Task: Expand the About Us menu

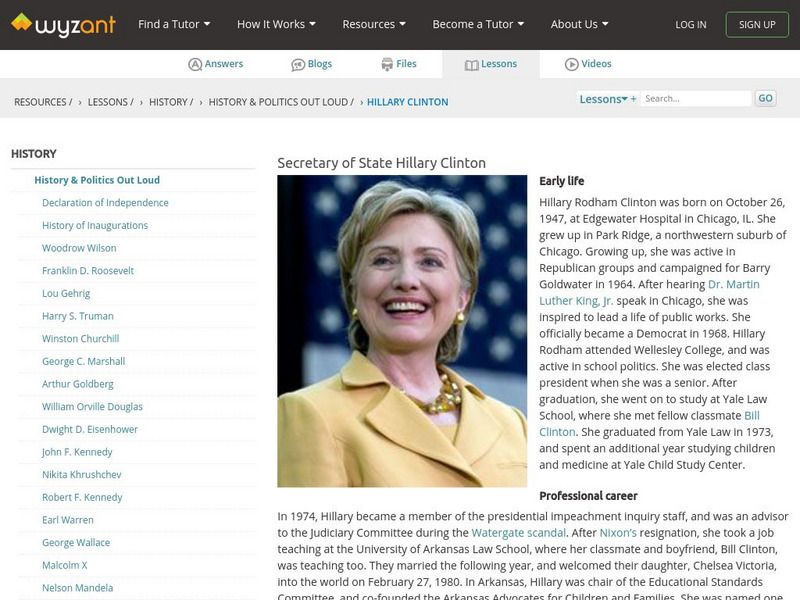Action: (579, 24)
